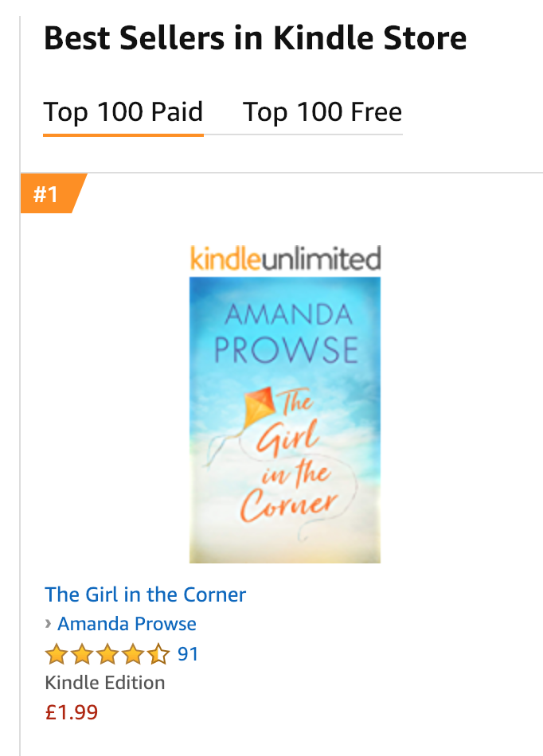This screenshot has width=543, height=756.
Task: Click the Best Sellers in Kindle Store heading
Action: click(255, 38)
